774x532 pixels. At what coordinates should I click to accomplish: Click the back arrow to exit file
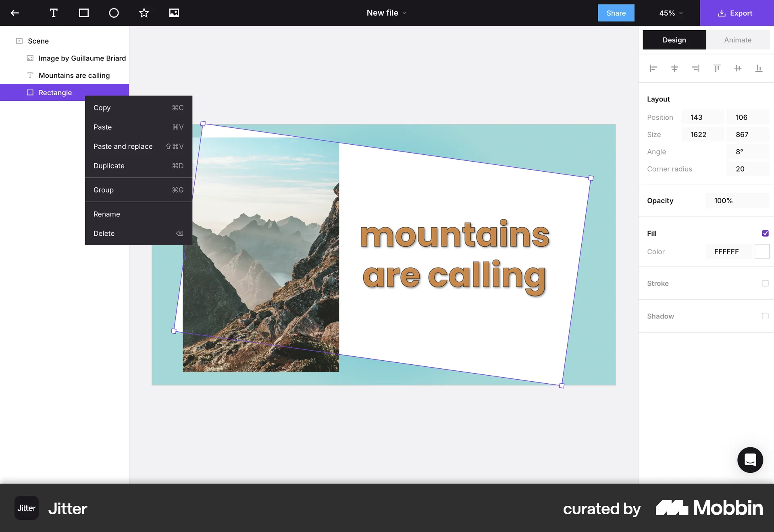point(15,12)
